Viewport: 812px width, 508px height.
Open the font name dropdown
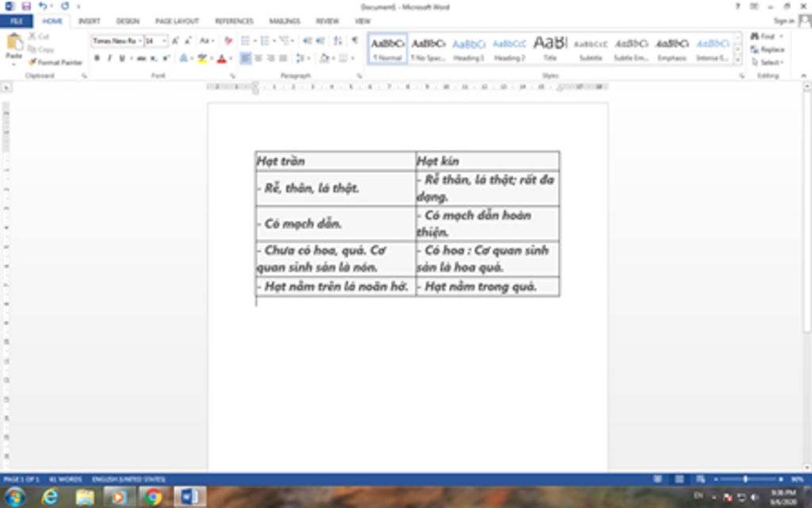[140, 40]
